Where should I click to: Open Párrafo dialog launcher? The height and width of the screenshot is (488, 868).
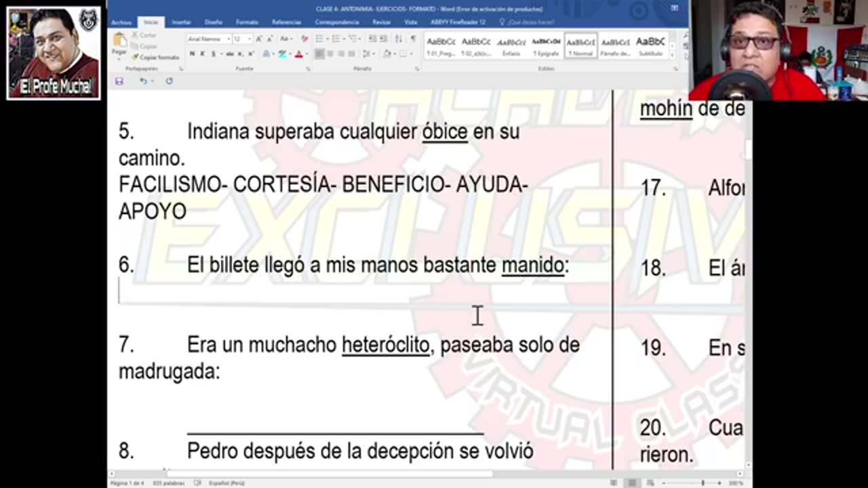[x=417, y=68]
